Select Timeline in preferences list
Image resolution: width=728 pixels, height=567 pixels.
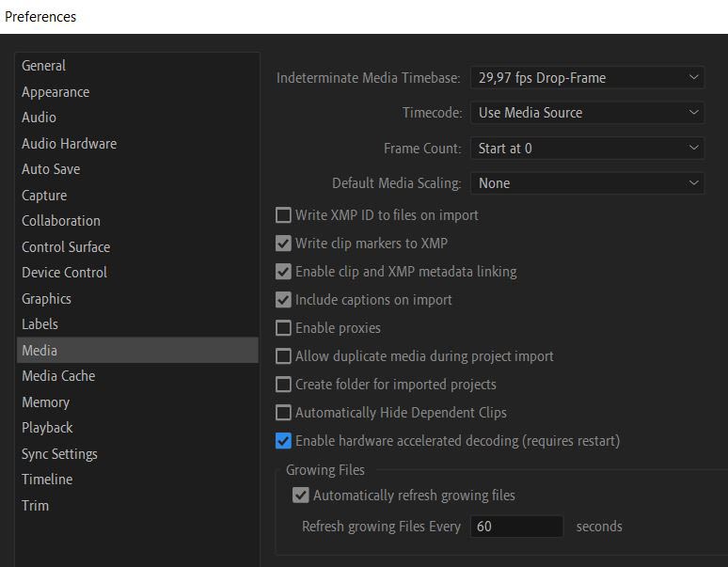point(47,480)
